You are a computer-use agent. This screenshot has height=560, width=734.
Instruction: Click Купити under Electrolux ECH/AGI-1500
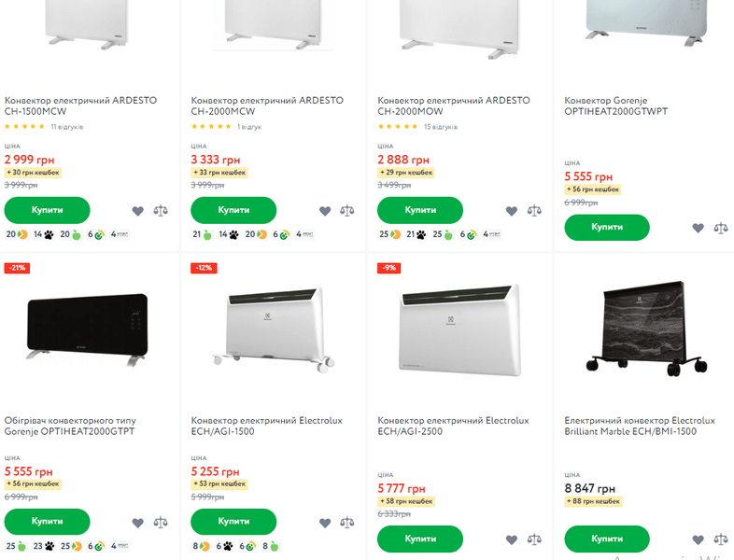point(233,522)
